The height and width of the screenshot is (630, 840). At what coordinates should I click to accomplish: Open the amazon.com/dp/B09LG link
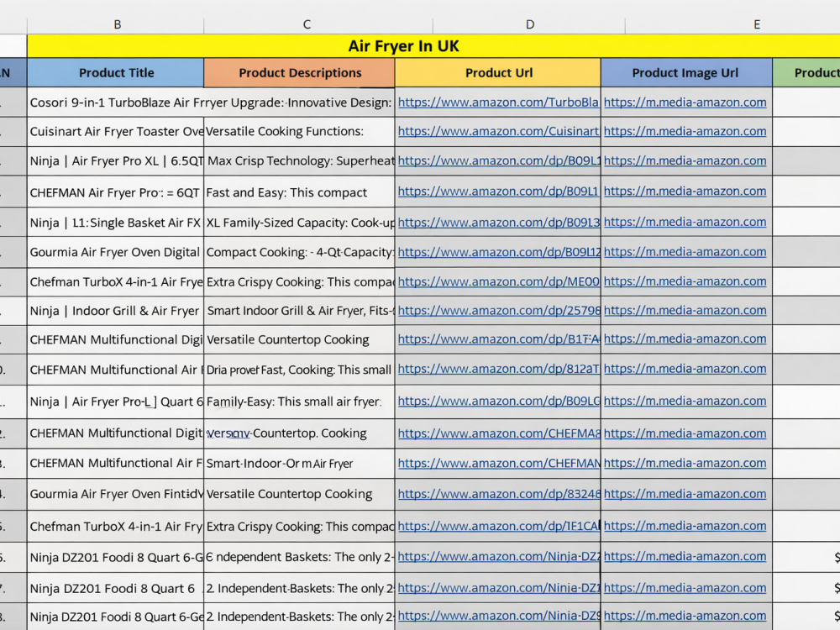499,401
